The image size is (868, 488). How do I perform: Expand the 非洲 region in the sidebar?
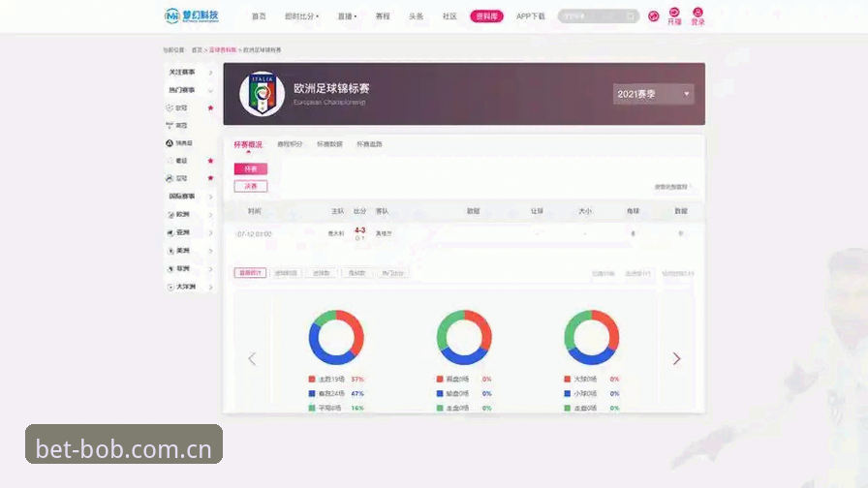pyautogui.click(x=191, y=269)
